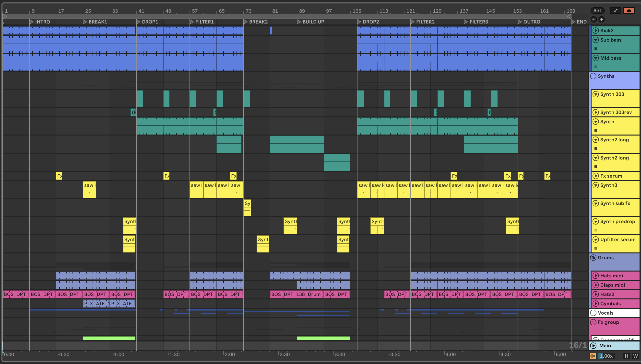Fold the Synth3 track
The image size is (641, 364).
595,185
